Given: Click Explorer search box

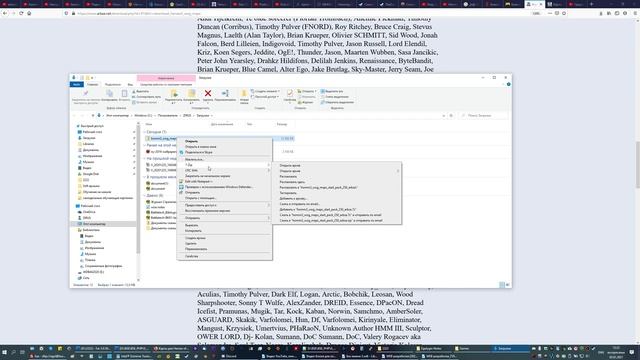Looking at the screenshot, I should tap(484, 116).
